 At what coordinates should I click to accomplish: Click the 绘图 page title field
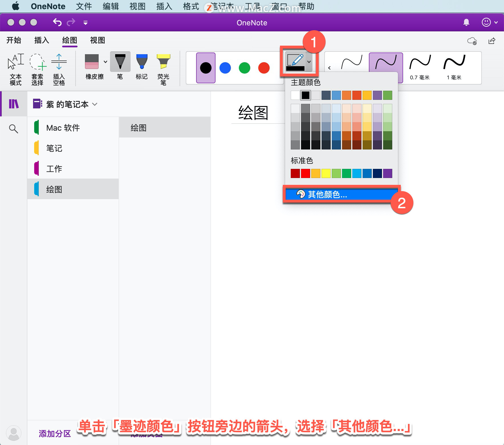[253, 113]
